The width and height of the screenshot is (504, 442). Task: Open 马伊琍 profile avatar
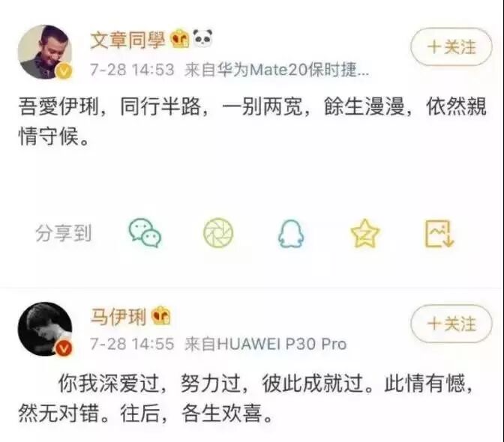tap(45, 329)
